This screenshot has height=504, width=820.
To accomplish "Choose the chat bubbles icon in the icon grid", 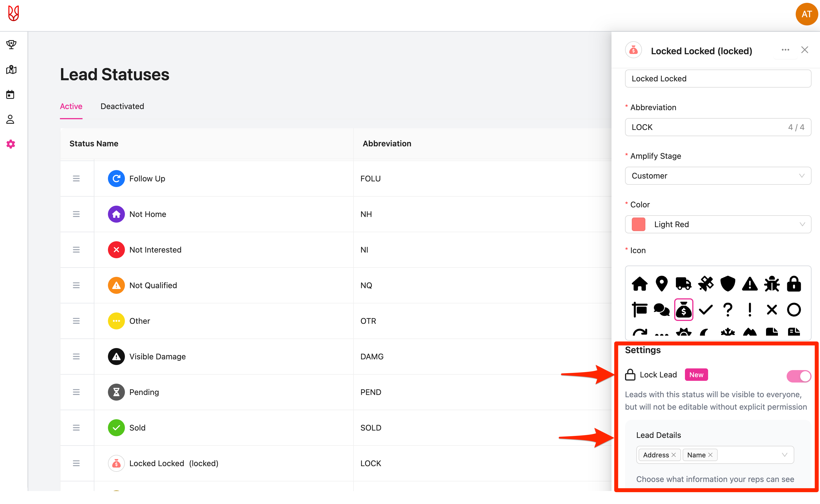I will tap(662, 310).
